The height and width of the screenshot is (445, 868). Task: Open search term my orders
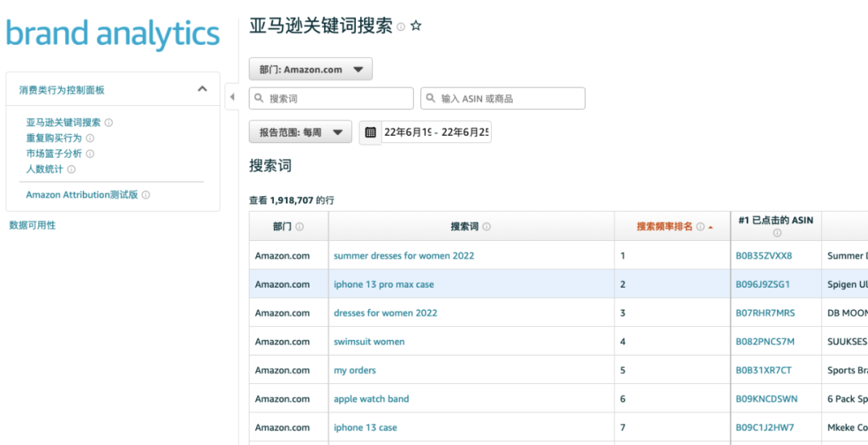355,370
